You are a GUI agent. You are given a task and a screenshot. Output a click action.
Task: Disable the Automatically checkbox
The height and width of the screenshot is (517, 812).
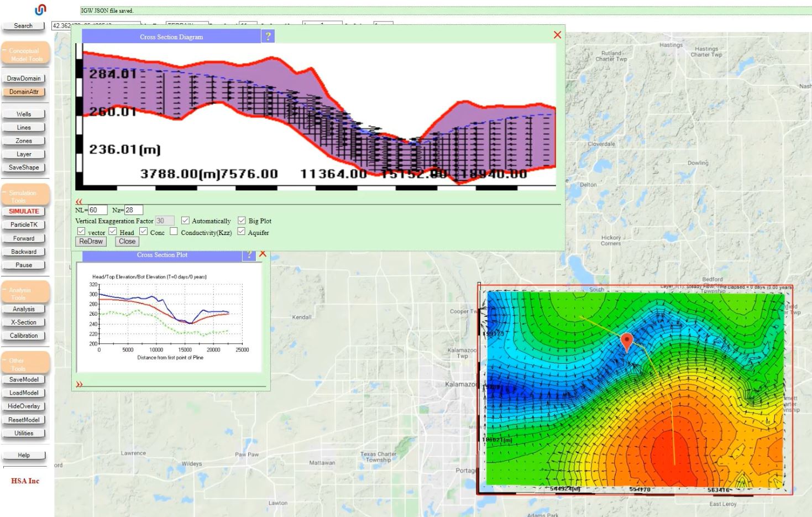pos(185,221)
